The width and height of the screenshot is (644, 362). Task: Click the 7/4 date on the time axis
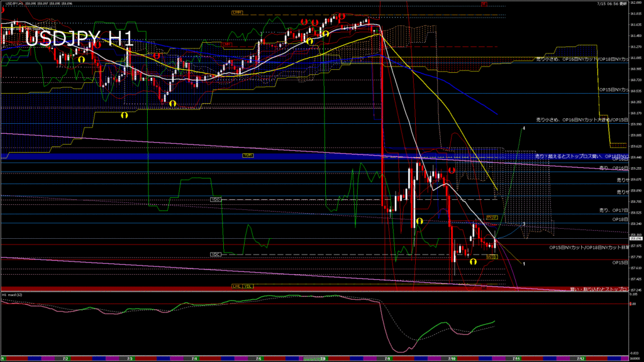pyautogui.click(x=193, y=358)
